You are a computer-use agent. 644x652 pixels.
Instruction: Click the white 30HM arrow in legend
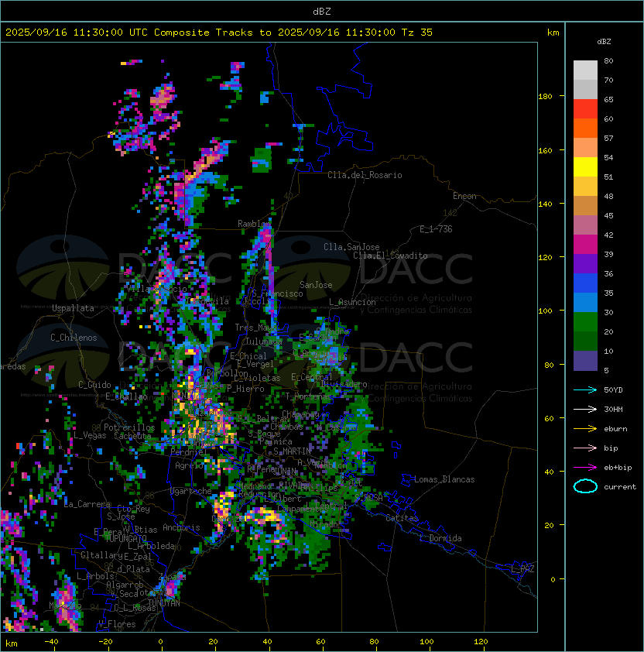tap(585, 410)
